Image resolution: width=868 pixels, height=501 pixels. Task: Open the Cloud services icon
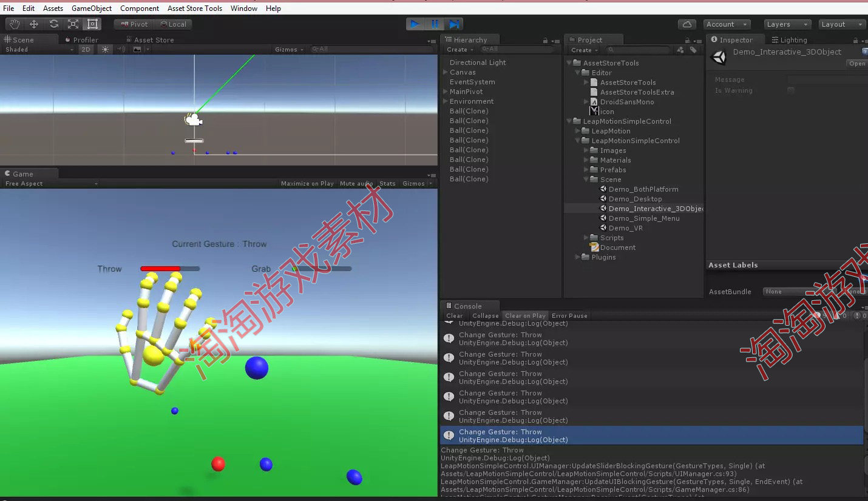point(687,24)
